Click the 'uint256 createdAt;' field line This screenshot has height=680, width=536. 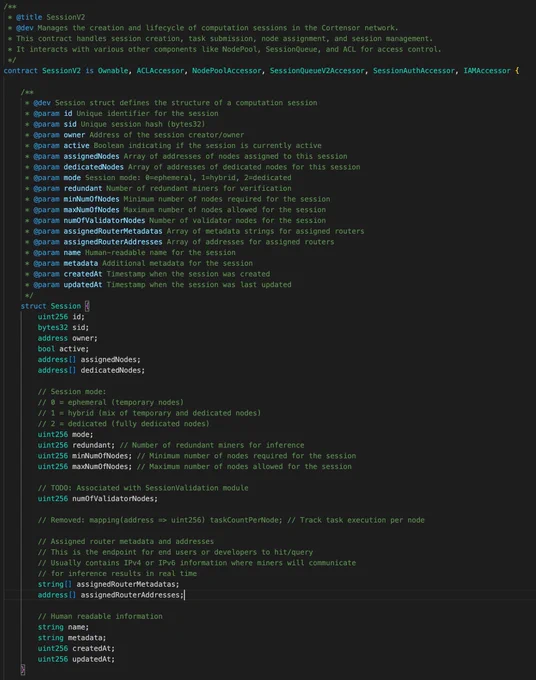pos(76,648)
